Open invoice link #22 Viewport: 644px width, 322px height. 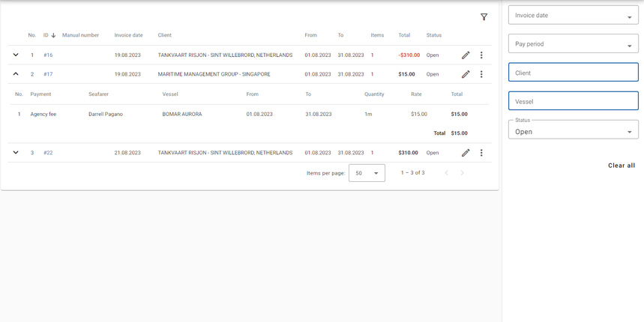point(48,153)
